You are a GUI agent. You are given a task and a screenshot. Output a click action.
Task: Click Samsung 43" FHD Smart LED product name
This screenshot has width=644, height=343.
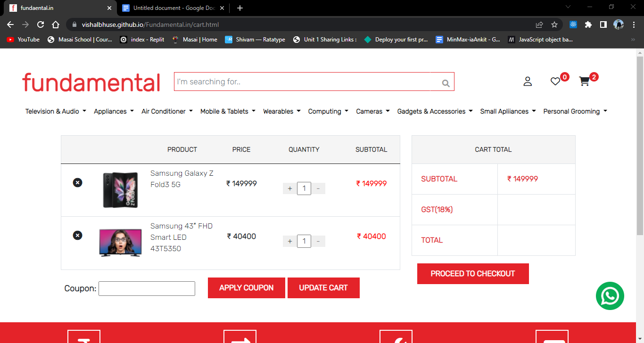[x=182, y=237]
